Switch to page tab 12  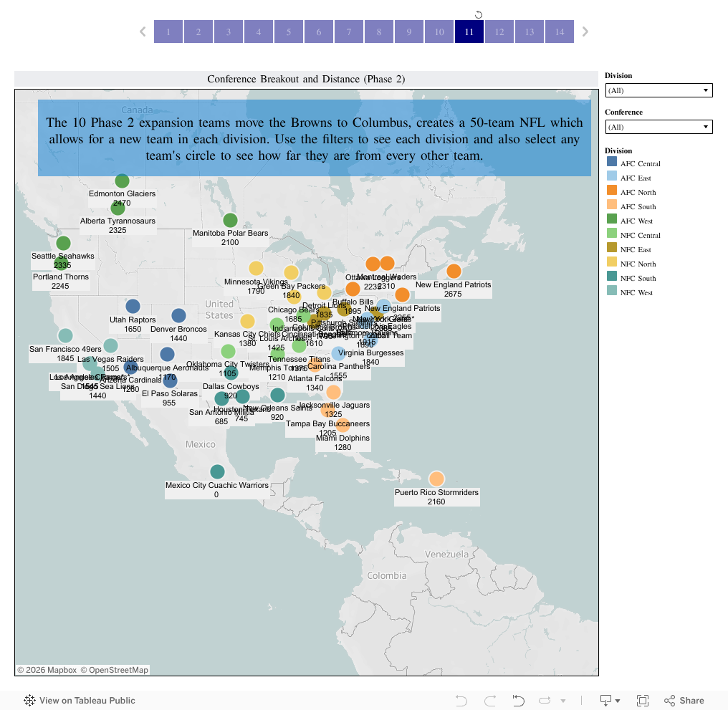[499, 32]
